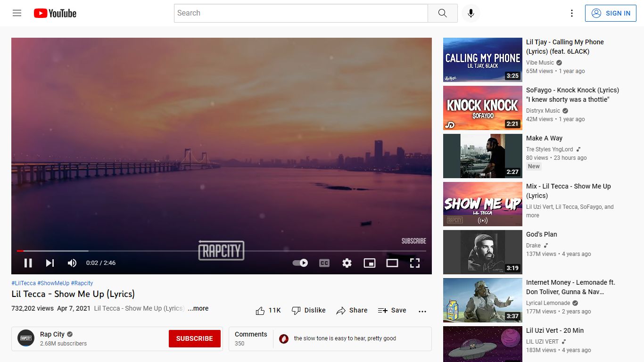Open 'Internet Money - Lemonade' title
Screen dimensions: 644x362
[570, 287]
